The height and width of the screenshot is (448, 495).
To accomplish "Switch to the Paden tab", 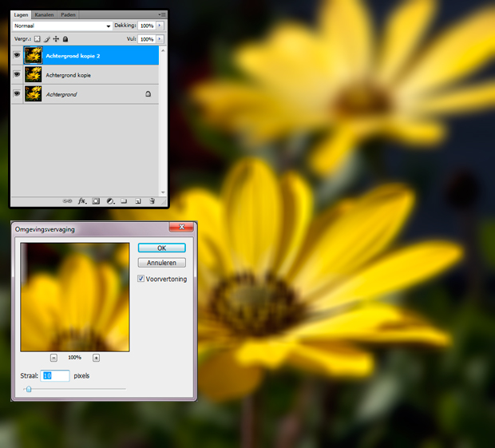I will point(68,15).
